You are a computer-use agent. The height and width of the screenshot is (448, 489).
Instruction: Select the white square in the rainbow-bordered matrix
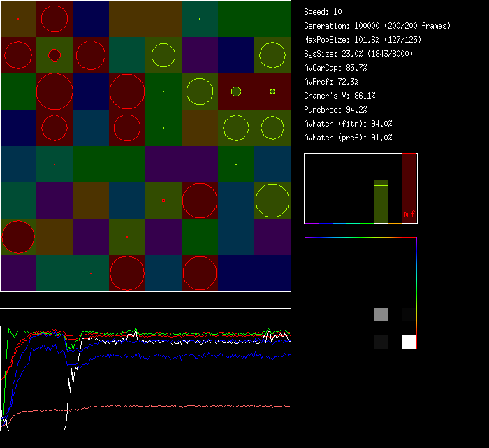(409, 342)
